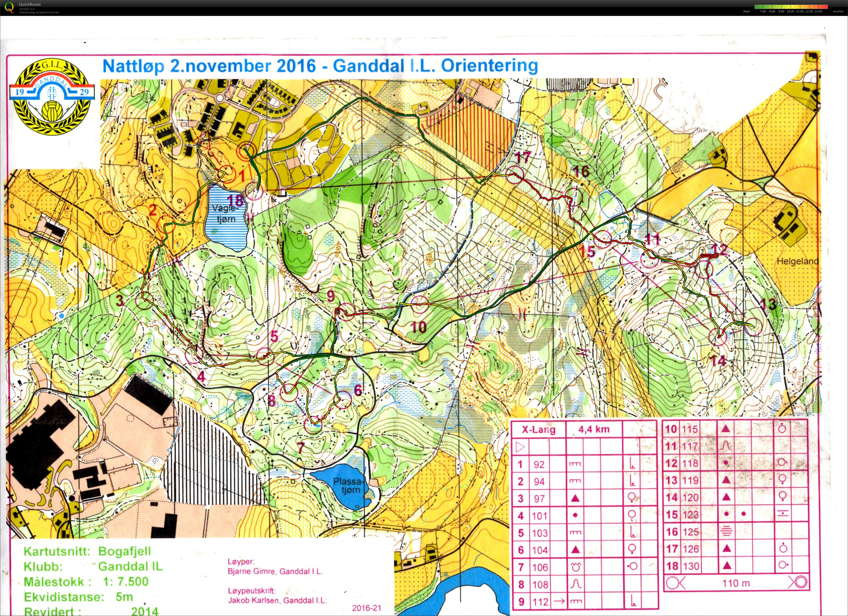The height and width of the screenshot is (616, 848).
Task: Click the QuickRoute title text
Action: click(30, 5)
